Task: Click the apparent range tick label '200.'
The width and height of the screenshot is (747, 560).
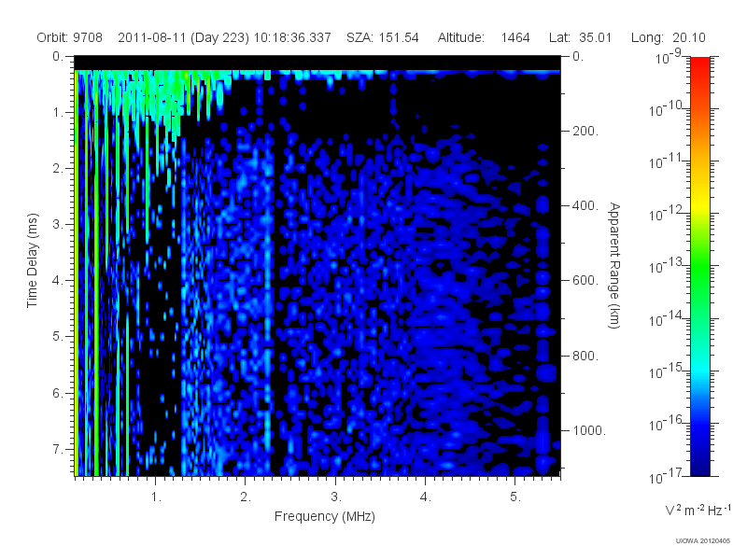Action: tap(585, 131)
